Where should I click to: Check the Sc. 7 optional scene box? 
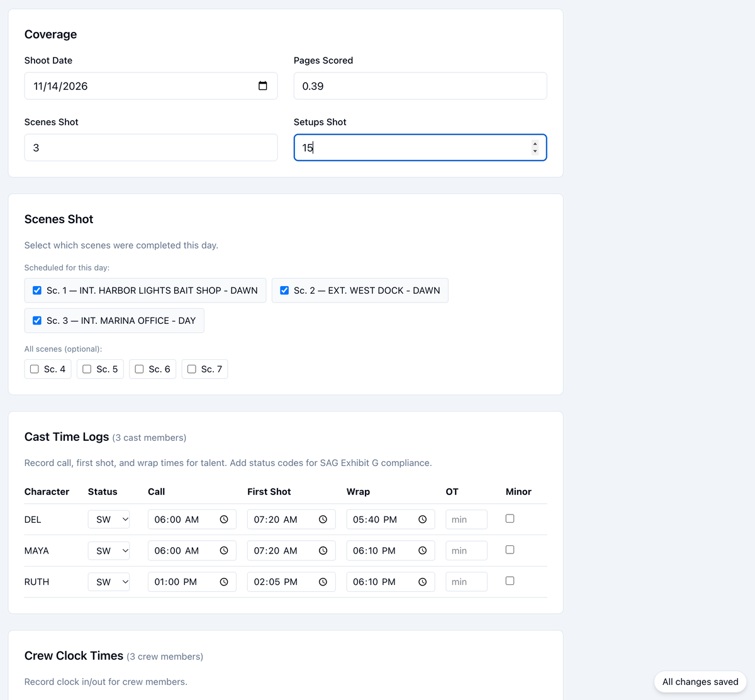click(x=192, y=369)
